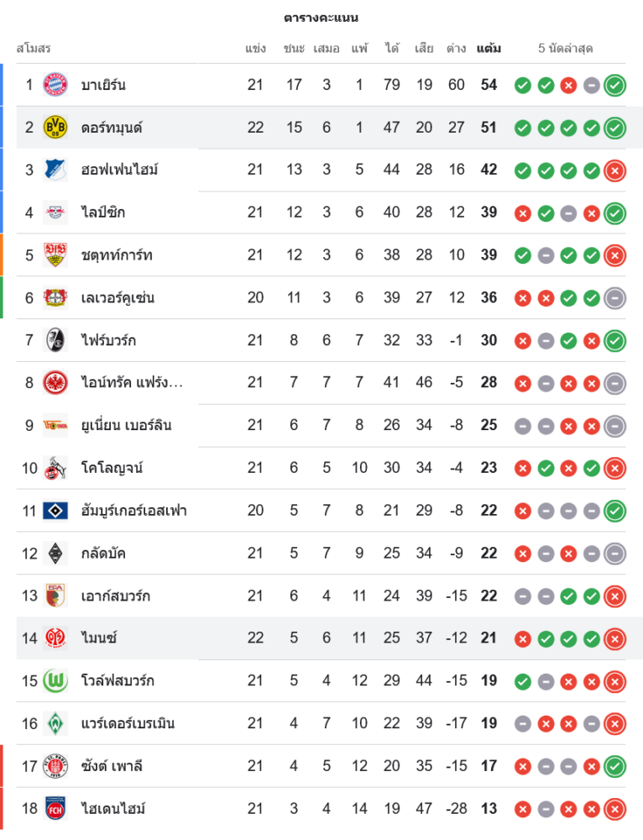Image resolution: width=643 pixels, height=840 pixels.
Task: Click the ตารางคะแนน standings title
Action: point(321,18)
